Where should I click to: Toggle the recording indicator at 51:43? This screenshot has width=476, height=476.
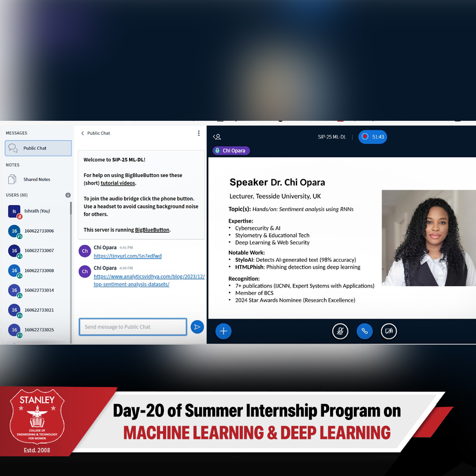[373, 137]
